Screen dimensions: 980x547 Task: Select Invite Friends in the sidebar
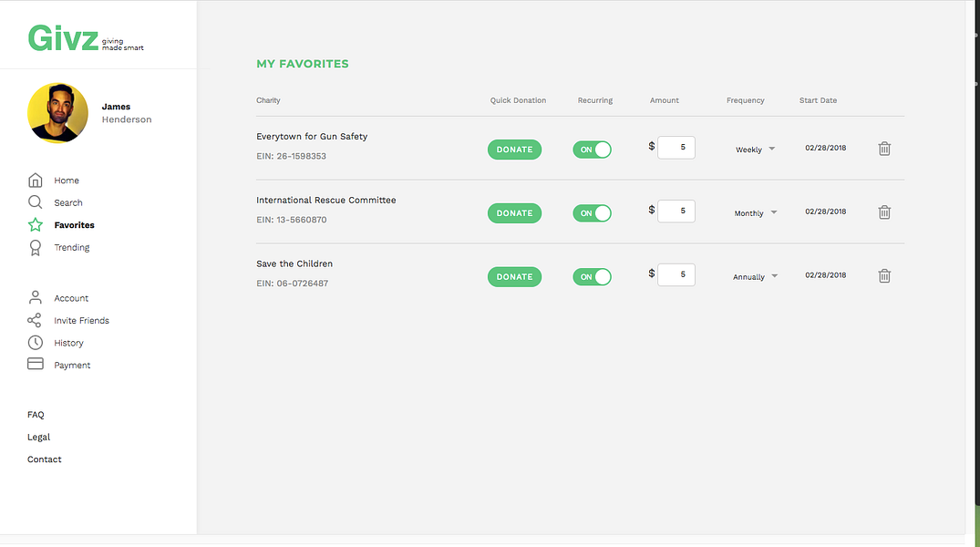(81, 321)
